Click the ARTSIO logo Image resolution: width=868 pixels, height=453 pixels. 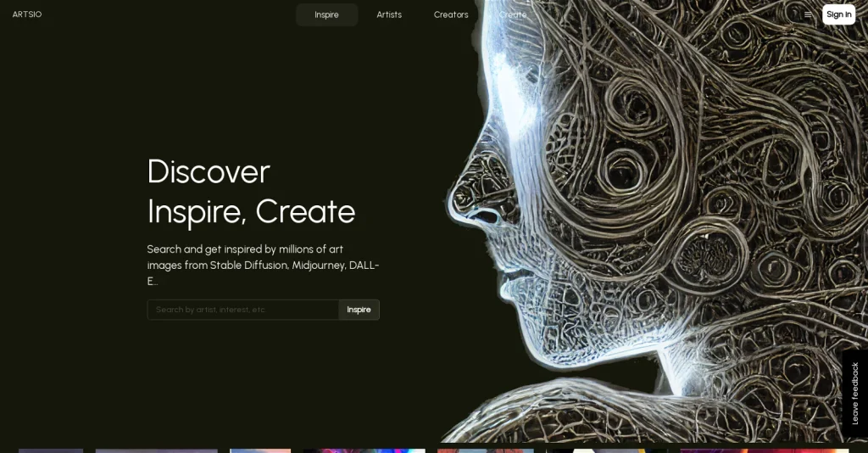(x=27, y=14)
